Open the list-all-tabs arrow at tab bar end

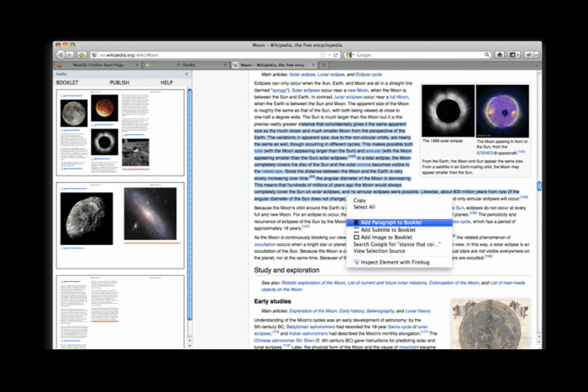(536, 65)
